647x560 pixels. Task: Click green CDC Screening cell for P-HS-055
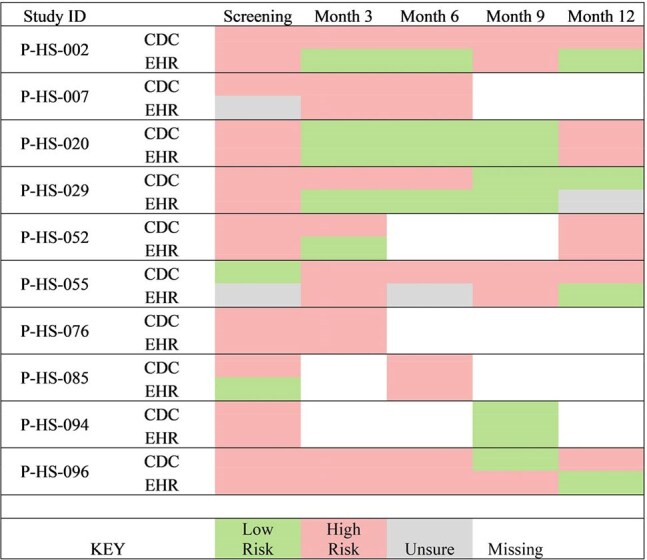(x=258, y=273)
